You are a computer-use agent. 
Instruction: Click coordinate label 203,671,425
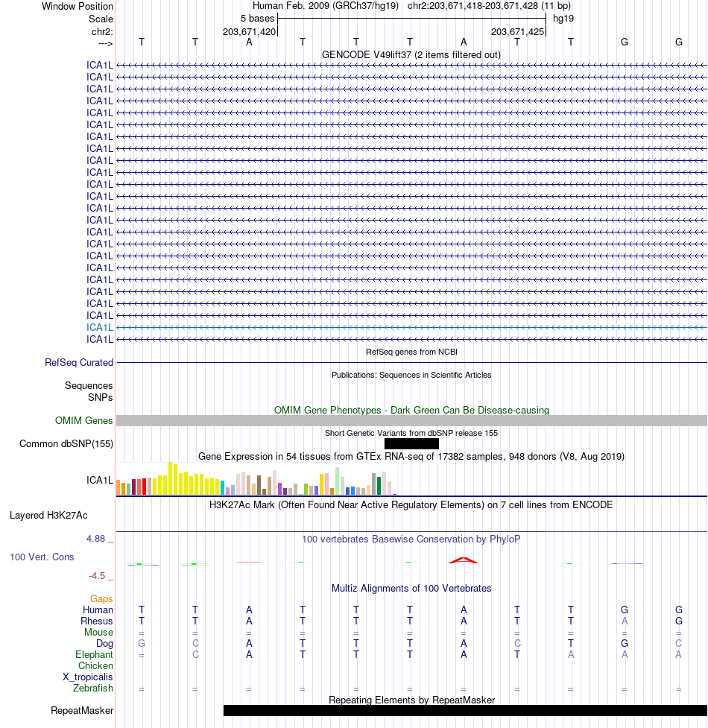click(517, 31)
